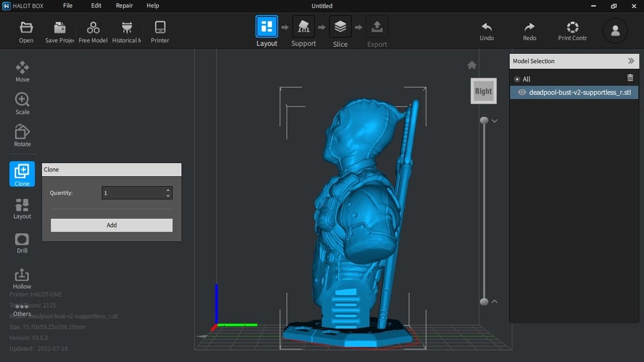The image size is (644, 362).
Task: Click the Model Selection header text
Action: [x=533, y=61]
